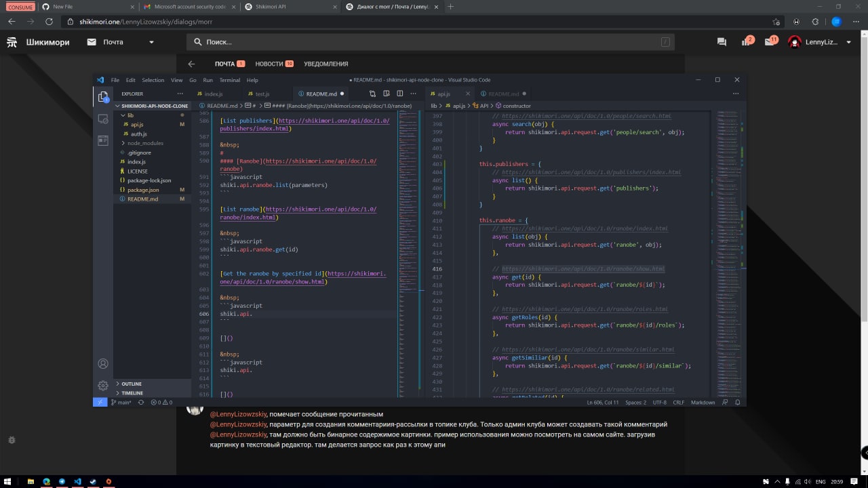
Task: Click the Open Changes icon in editor toolbar
Action: pos(372,94)
